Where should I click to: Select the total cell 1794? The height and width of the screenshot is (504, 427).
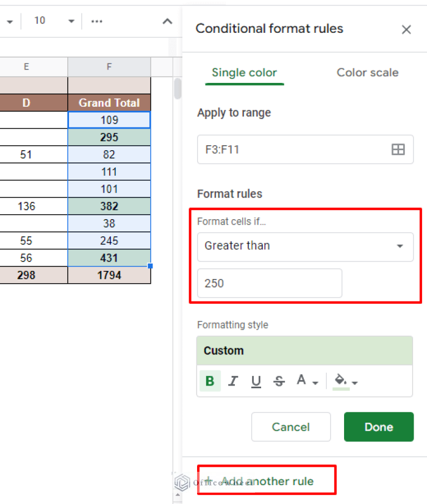click(109, 275)
